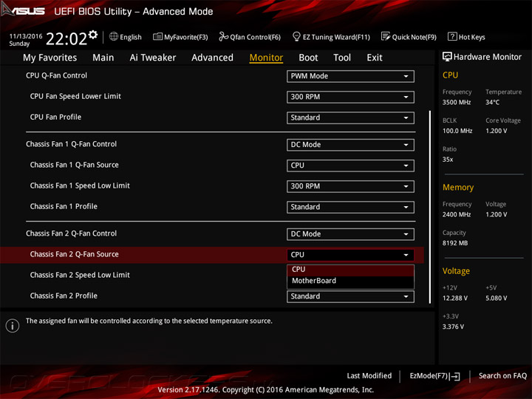The width and height of the screenshot is (532, 399).
Task: Open Search on FAQ link
Action: pos(502,376)
